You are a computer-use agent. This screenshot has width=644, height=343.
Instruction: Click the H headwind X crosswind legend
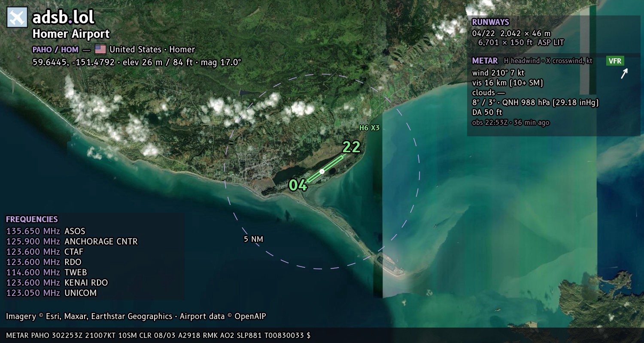(548, 61)
